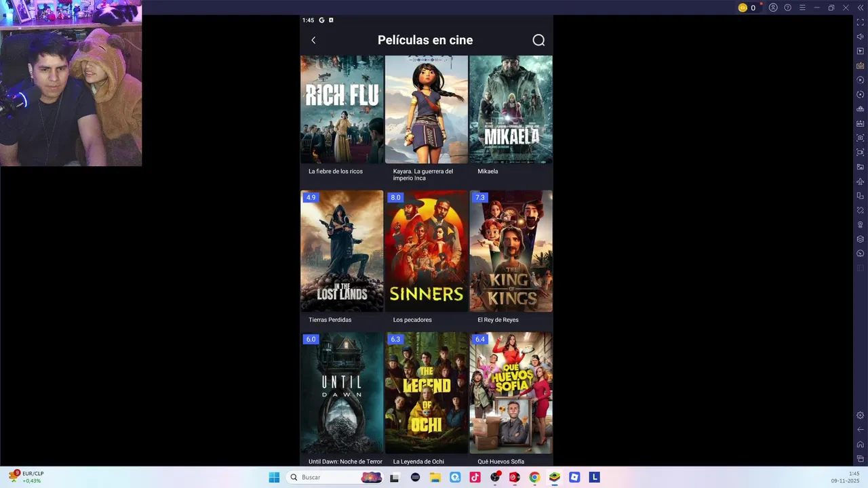This screenshot has height=488, width=868.
Task: Click the rotate screen icon in the sidebar
Action: coord(861,196)
